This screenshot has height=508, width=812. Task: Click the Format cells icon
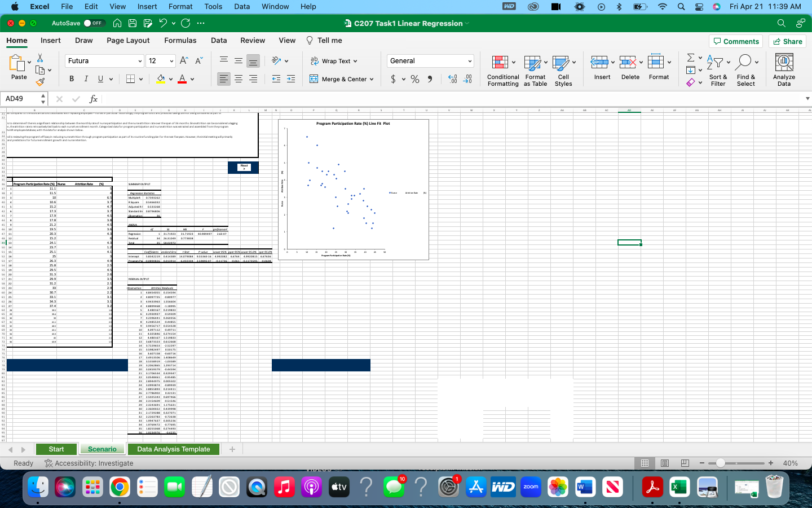tap(656, 62)
